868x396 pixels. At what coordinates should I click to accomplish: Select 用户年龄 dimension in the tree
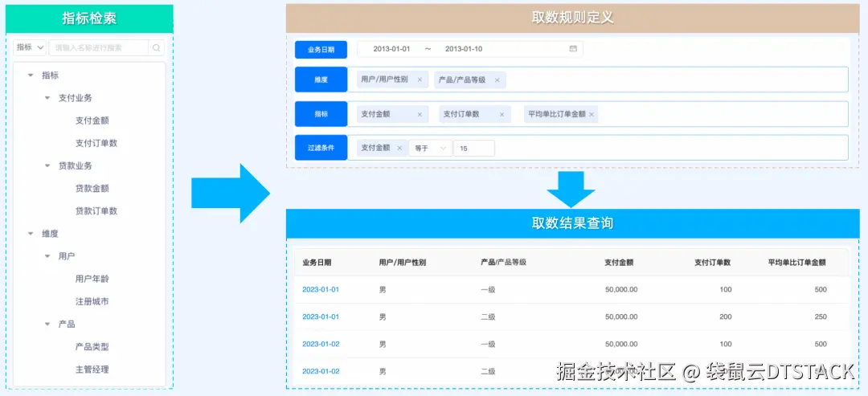coord(92,279)
